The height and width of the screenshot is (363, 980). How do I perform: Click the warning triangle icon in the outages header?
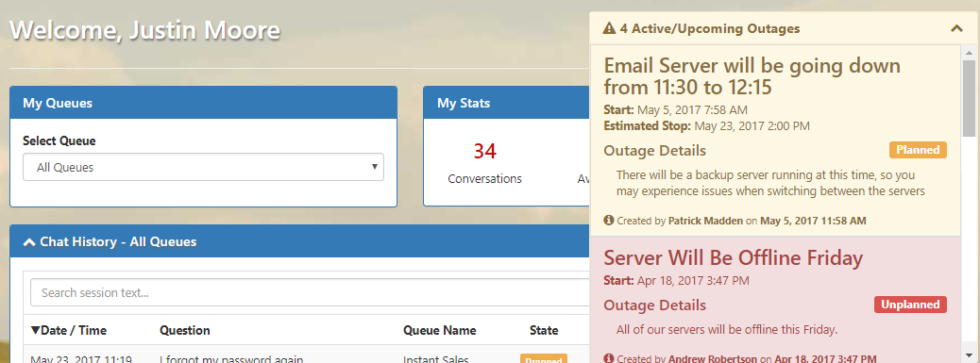(x=609, y=28)
